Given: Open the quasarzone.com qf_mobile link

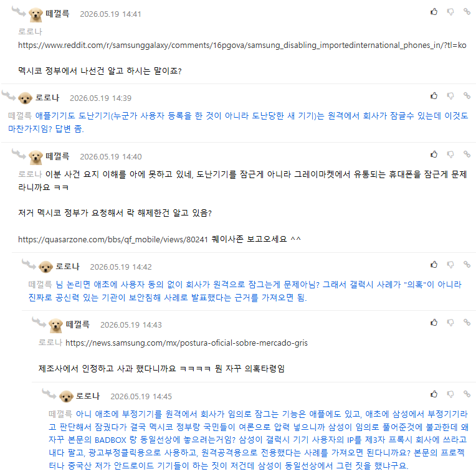Looking at the screenshot, I should click(113, 239).
